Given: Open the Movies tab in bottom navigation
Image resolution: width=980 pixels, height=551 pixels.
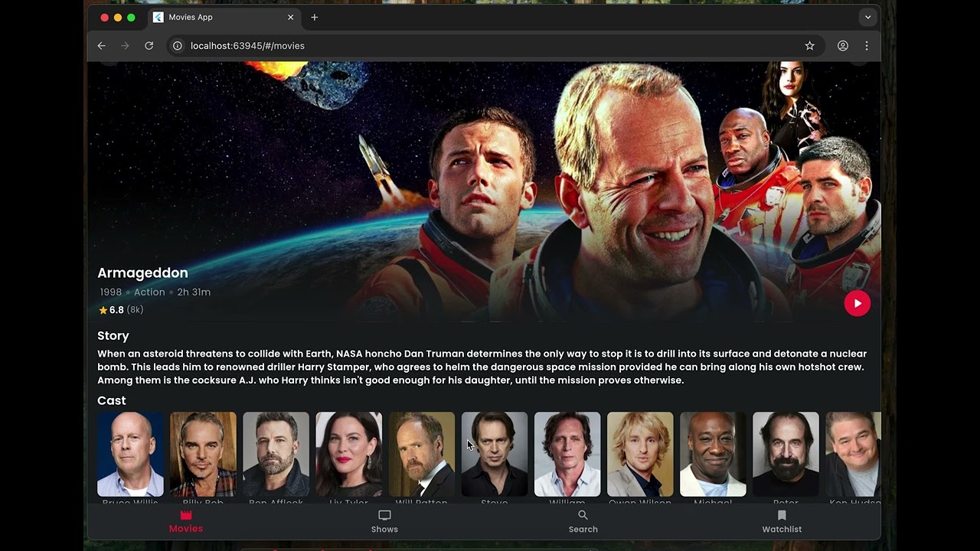Looking at the screenshot, I should 186,521.
